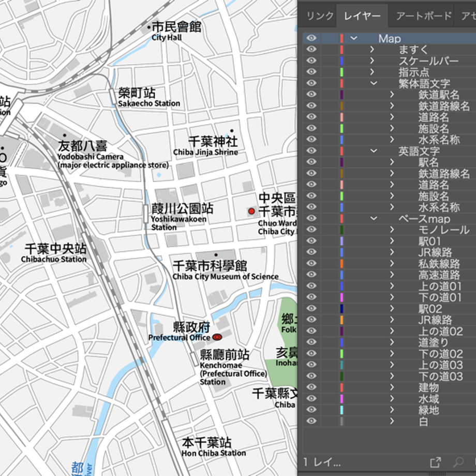The image size is (476, 476).
Task: Click the green color bar of 指示点 layer
Action: point(342,72)
